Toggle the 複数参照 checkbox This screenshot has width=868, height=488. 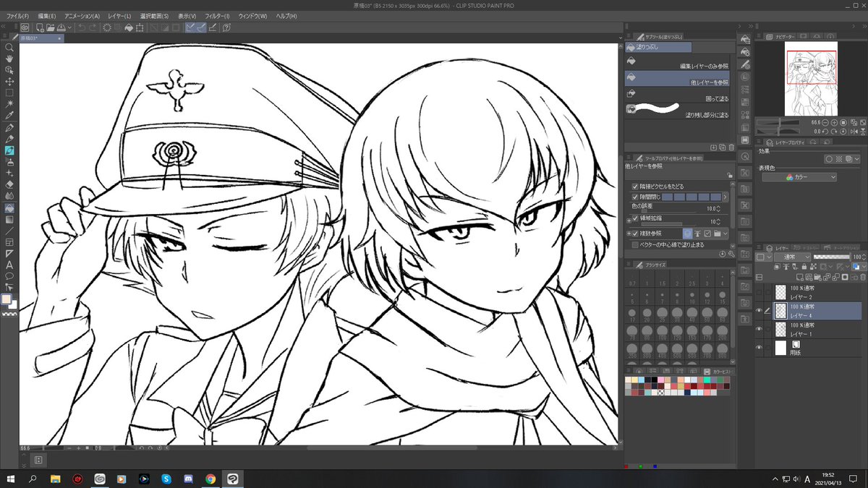coord(635,234)
